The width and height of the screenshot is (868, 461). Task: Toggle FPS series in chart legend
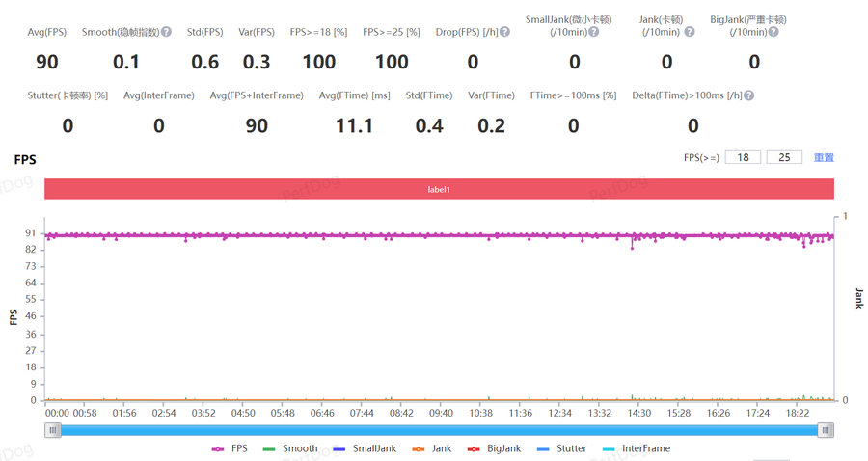click(x=230, y=448)
